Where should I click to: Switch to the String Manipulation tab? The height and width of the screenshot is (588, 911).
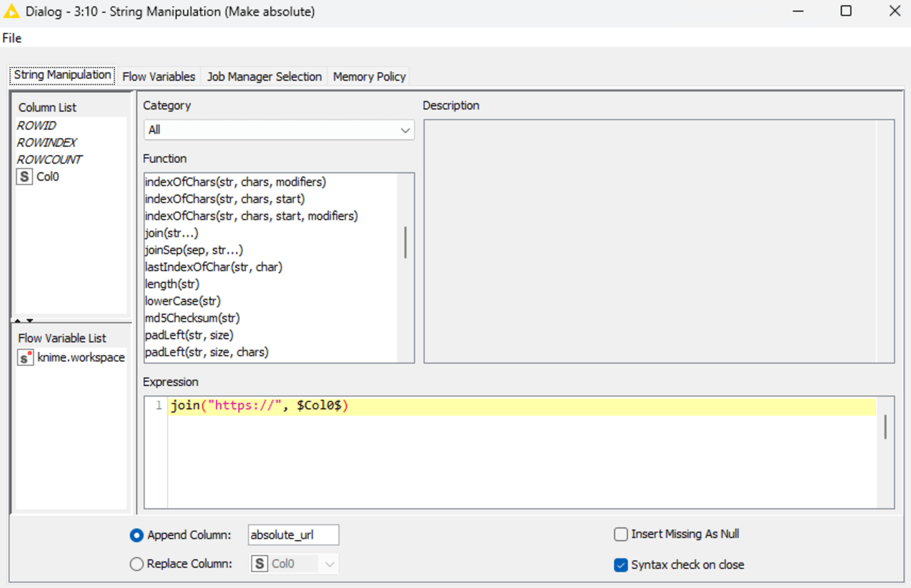click(62, 75)
